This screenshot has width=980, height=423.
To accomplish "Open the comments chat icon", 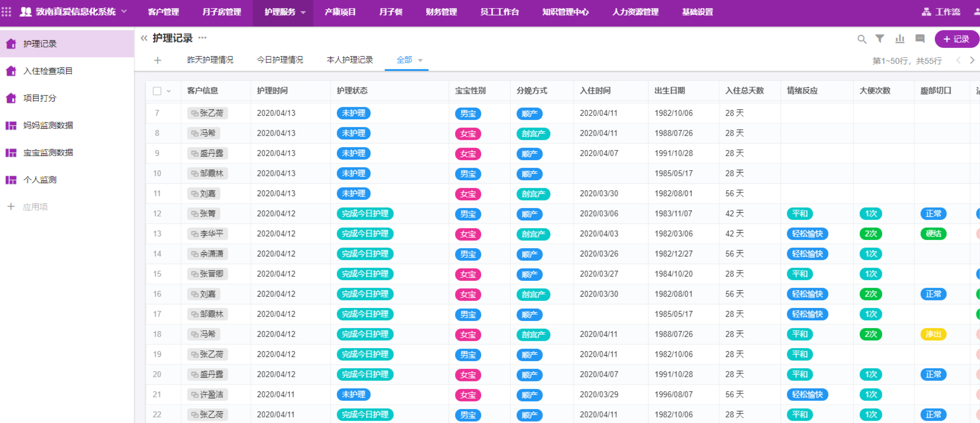I will tap(920, 38).
